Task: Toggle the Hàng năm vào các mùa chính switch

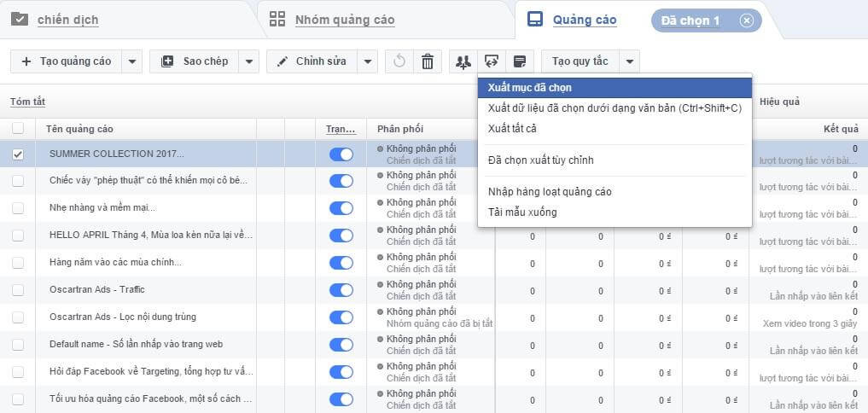Action: tap(341, 263)
